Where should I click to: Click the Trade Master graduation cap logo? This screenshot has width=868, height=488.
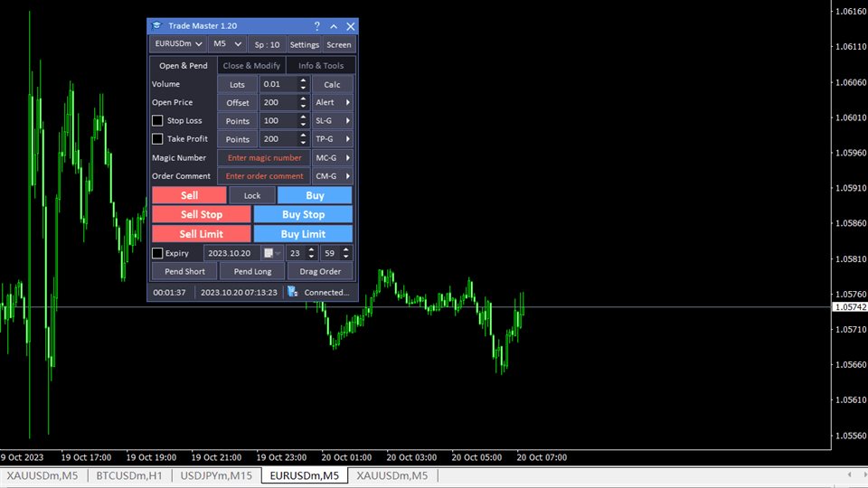[x=156, y=25]
